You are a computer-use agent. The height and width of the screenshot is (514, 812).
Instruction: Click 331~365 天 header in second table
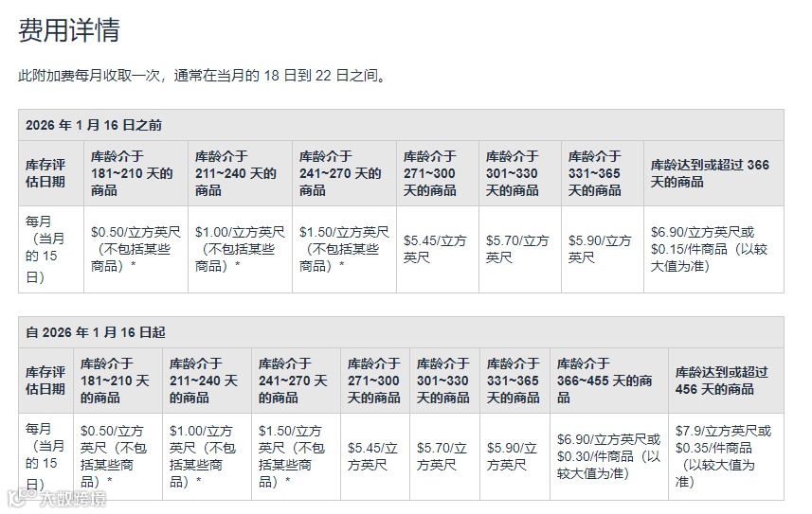514,381
